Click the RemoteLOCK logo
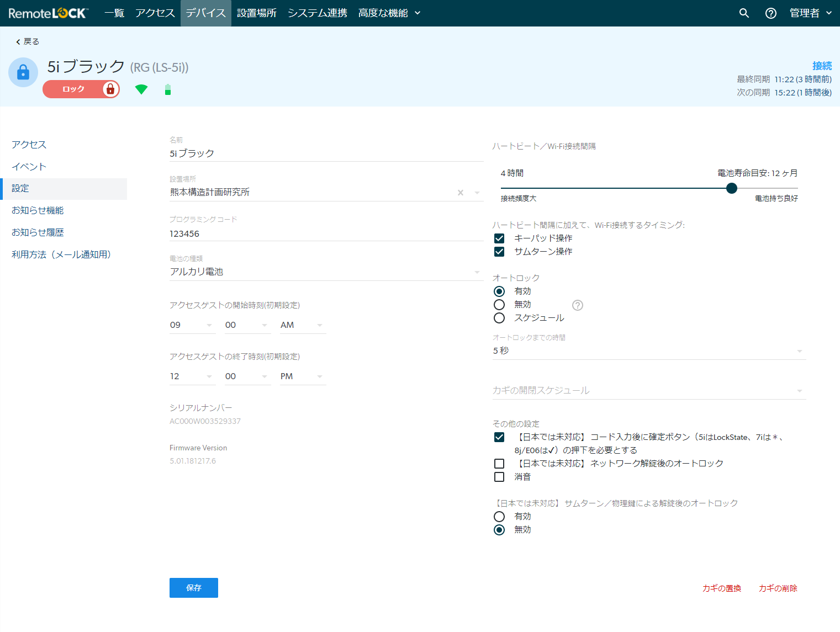 [48, 13]
